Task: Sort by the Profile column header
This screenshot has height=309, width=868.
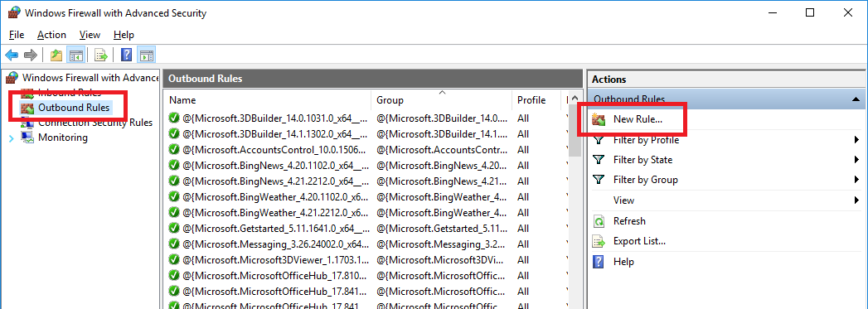Action: click(x=536, y=100)
